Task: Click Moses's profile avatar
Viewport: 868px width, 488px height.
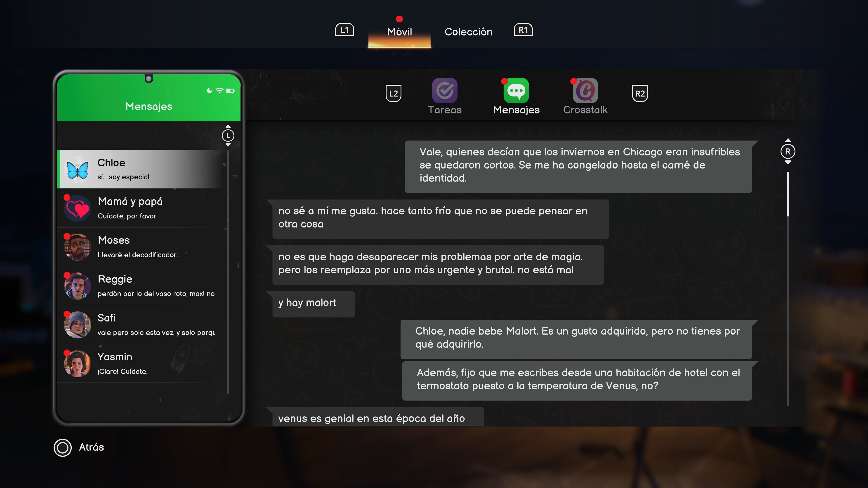Action: click(78, 247)
